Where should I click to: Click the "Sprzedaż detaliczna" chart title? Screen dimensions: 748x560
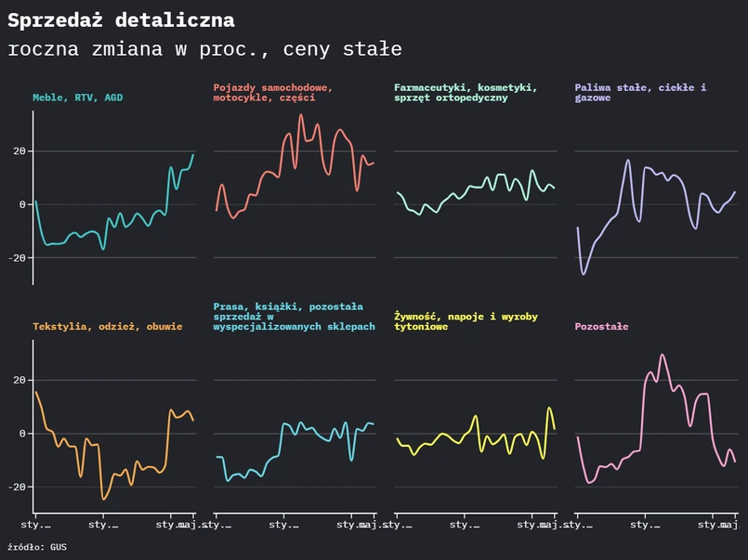pyautogui.click(x=121, y=20)
